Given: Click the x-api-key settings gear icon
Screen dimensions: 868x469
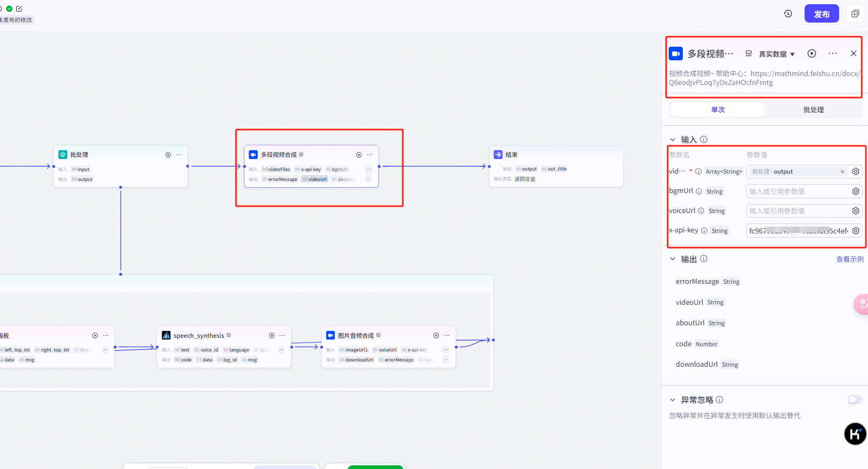Looking at the screenshot, I should pos(855,231).
